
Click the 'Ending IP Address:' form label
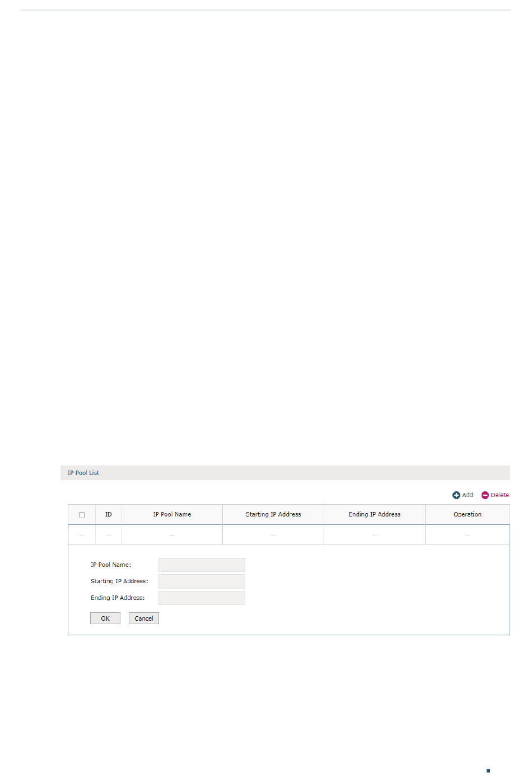[118, 598]
